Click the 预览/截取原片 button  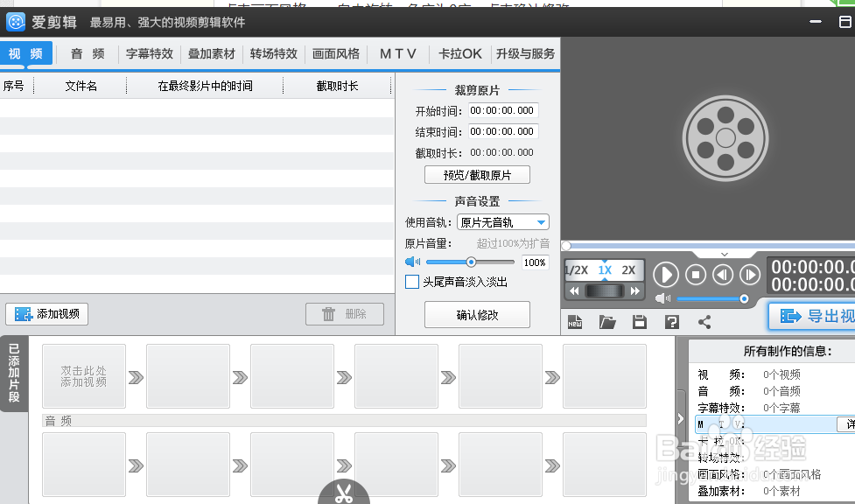tap(476, 174)
